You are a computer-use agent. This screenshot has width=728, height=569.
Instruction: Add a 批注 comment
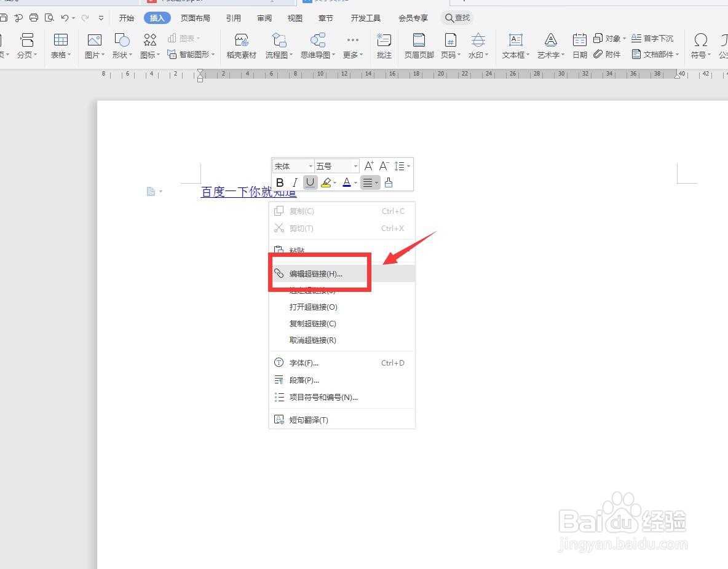tap(384, 45)
